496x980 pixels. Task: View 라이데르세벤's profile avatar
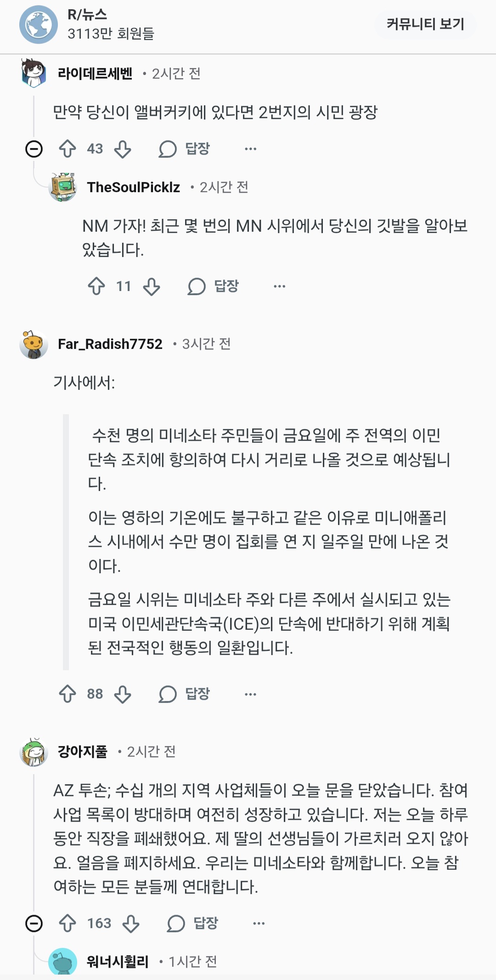[x=34, y=73]
